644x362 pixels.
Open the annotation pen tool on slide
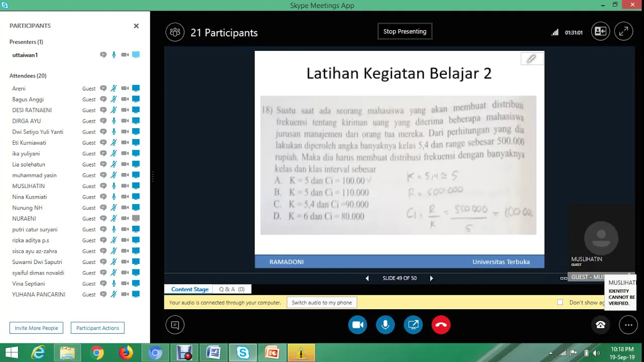(531, 59)
